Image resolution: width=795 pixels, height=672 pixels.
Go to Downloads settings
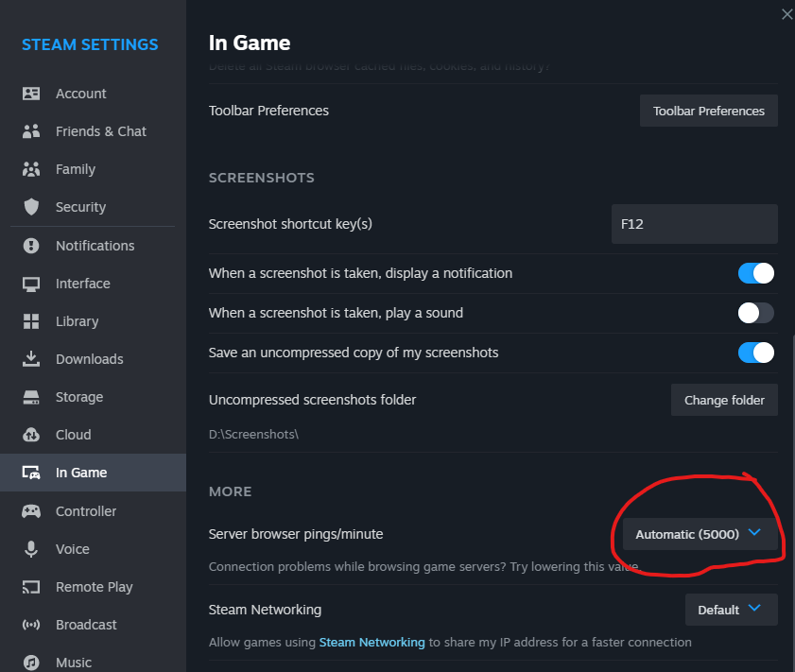click(x=94, y=359)
